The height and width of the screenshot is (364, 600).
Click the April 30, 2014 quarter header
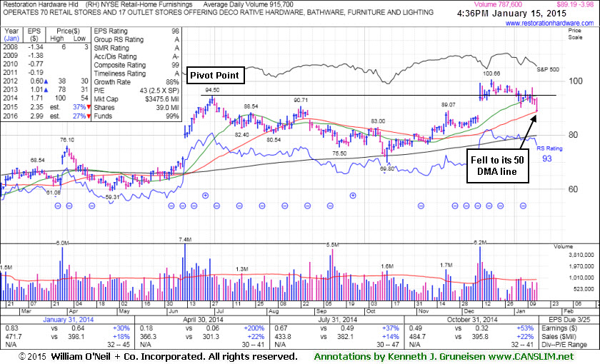pos(203,320)
